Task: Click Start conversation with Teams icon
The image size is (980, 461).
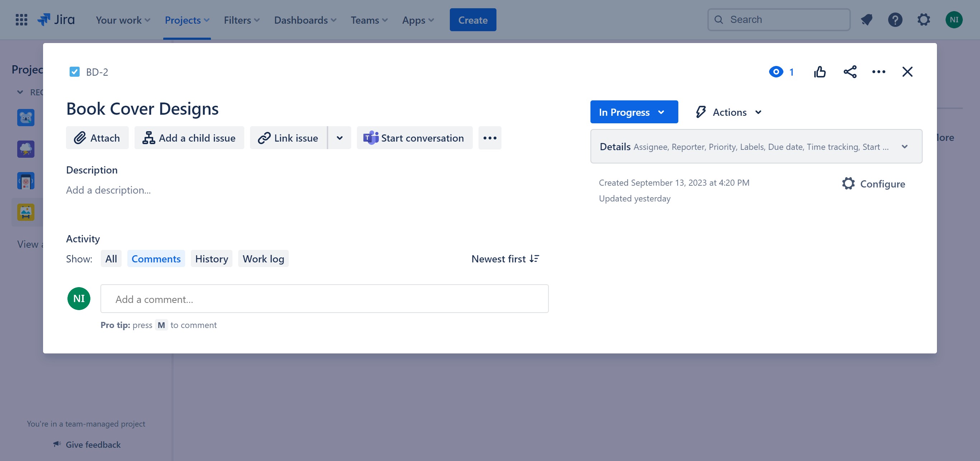Action: [414, 138]
